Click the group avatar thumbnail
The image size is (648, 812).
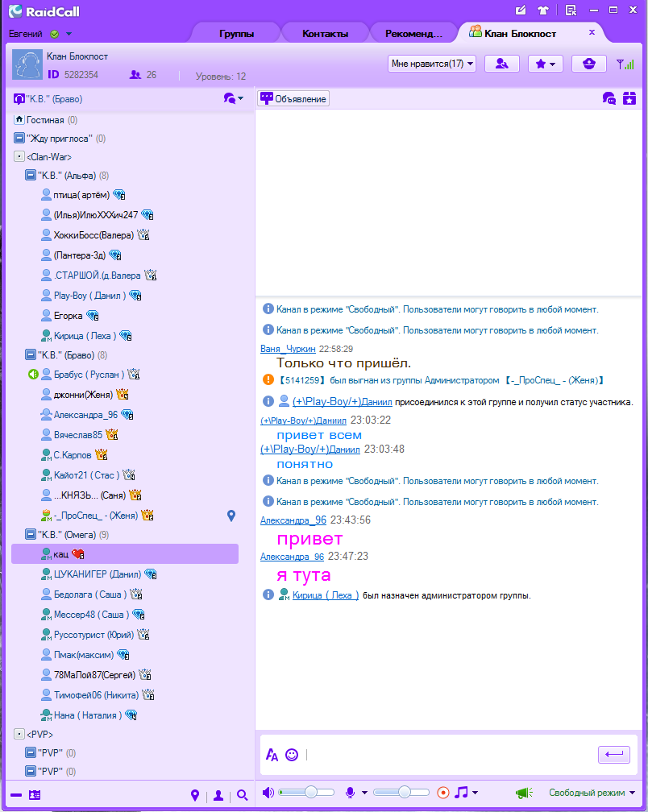point(27,64)
